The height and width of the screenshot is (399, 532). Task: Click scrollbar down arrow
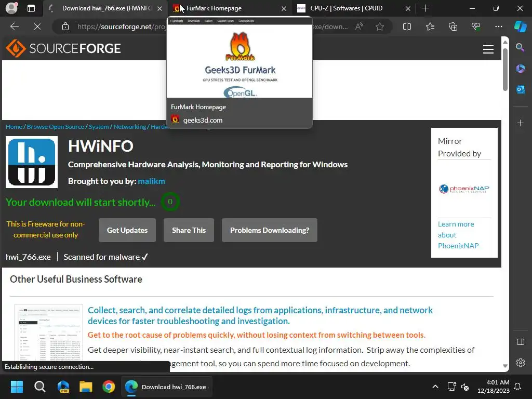(x=505, y=366)
